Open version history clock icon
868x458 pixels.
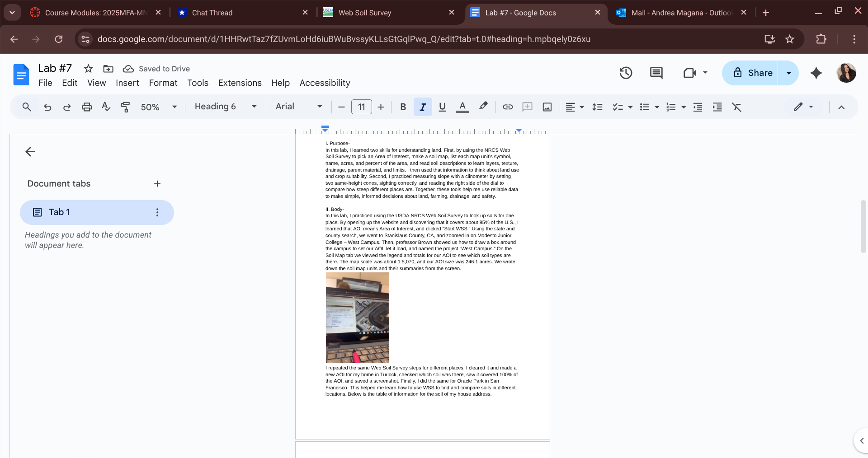(626, 73)
